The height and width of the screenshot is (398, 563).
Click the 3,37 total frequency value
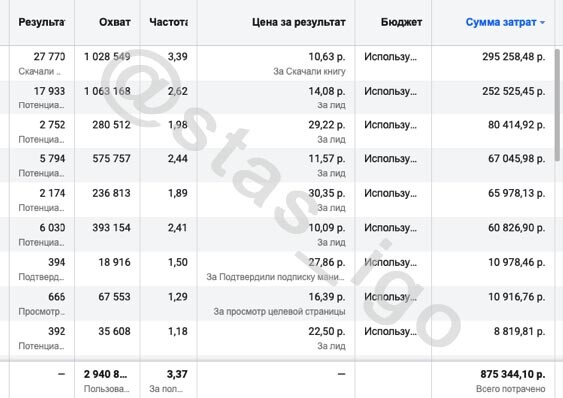[177, 374]
